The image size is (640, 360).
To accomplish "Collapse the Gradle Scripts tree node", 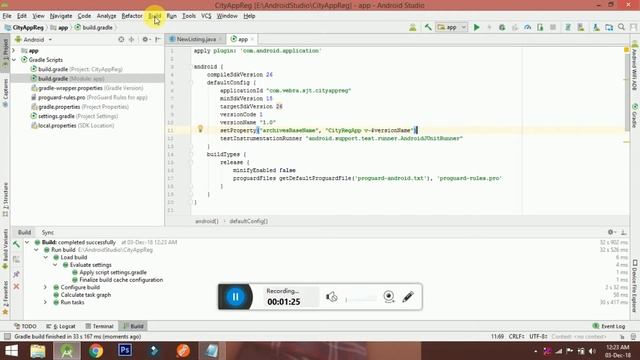I will coord(14,60).
